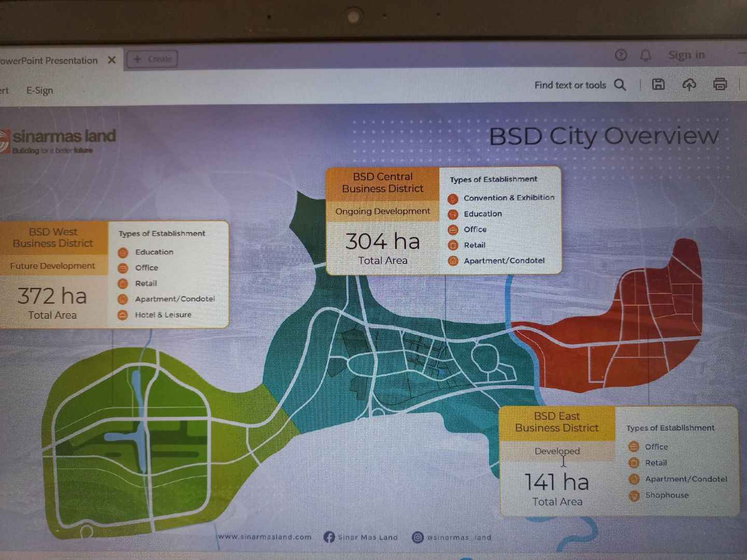Click East district Office icon

coord(634,446)
